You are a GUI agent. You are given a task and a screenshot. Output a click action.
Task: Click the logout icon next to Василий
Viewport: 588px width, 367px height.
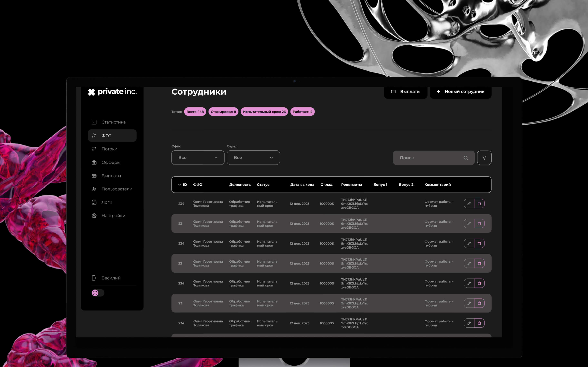pos(94,278)
